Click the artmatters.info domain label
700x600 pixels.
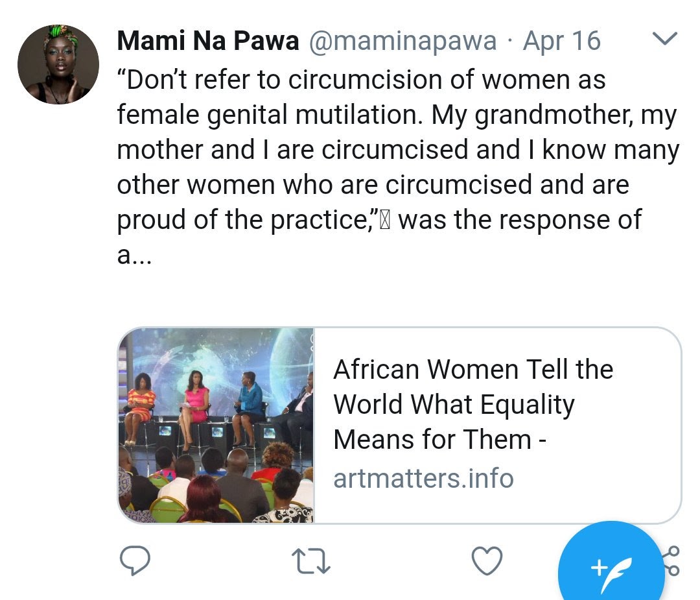click(423, 479)
